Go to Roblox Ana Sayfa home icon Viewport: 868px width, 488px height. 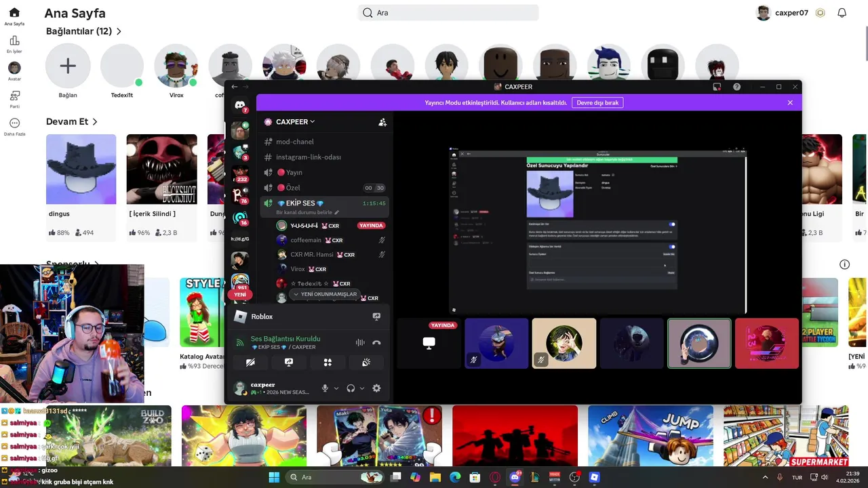coord(14,13)
